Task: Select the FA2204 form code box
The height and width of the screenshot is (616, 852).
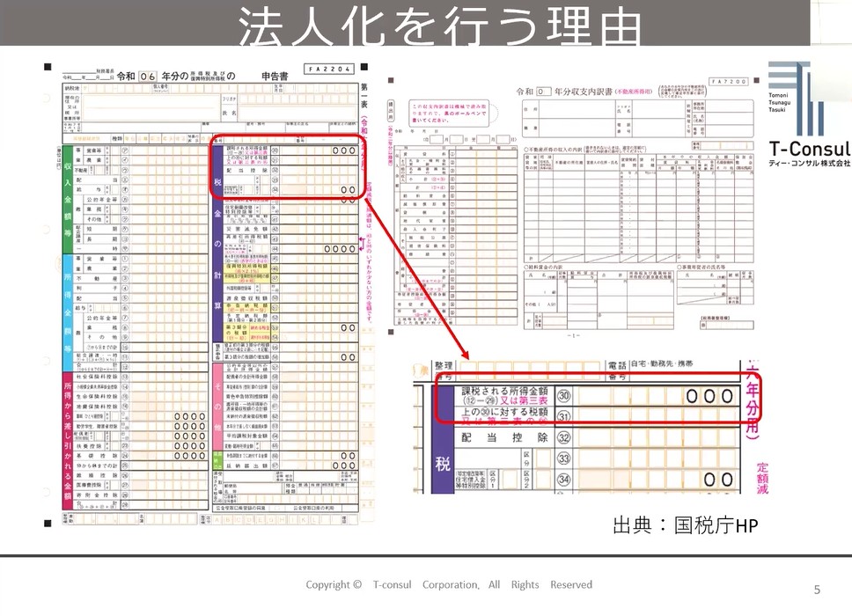Action: click(327, 68)
